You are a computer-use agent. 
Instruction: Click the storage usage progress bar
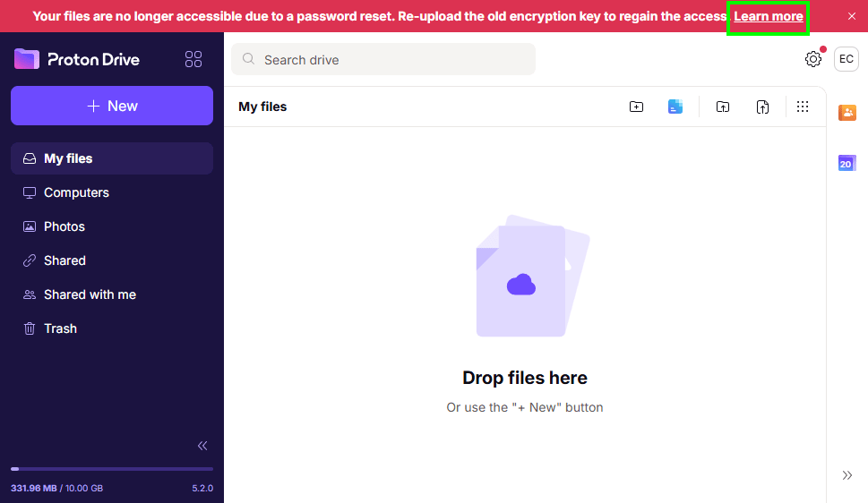point(112,469)
